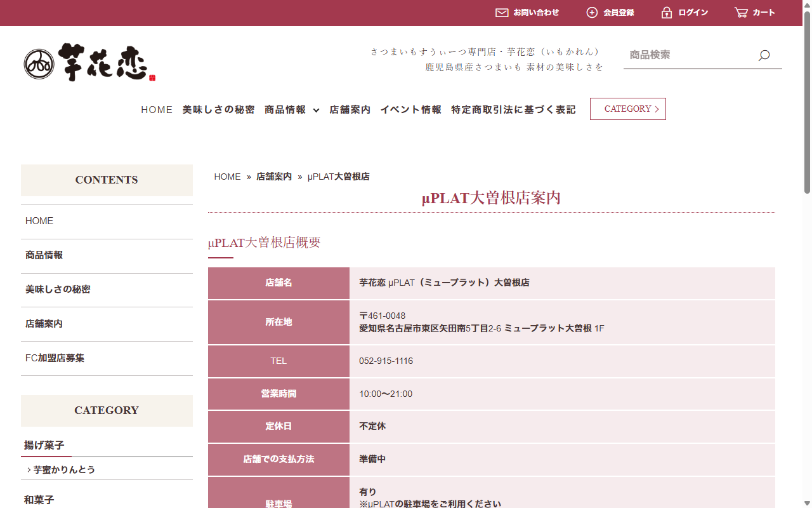Open the 揚げ菓子 category heading

click(x=44, y=445)
